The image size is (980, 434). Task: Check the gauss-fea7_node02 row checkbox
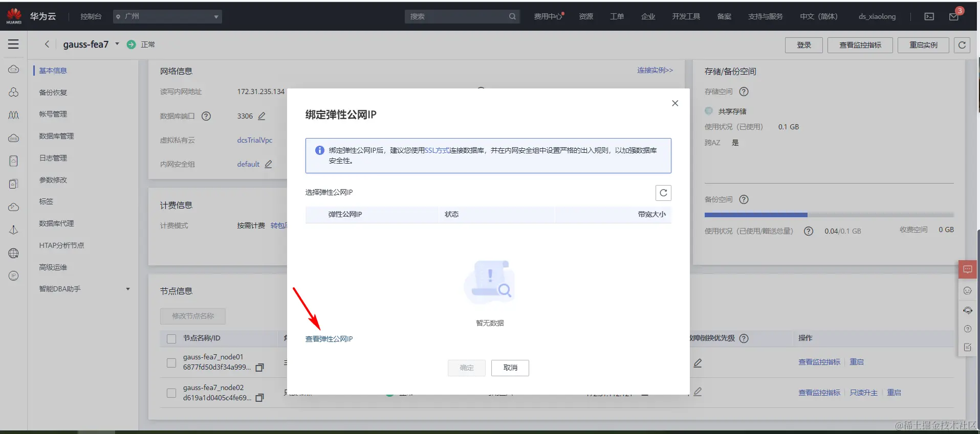point(171,393)
